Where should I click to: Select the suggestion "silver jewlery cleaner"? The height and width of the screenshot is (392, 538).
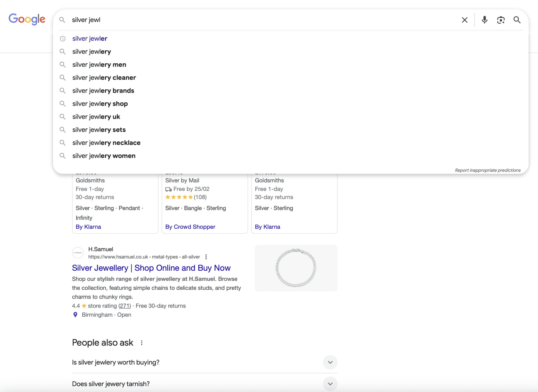click(104, 77)
